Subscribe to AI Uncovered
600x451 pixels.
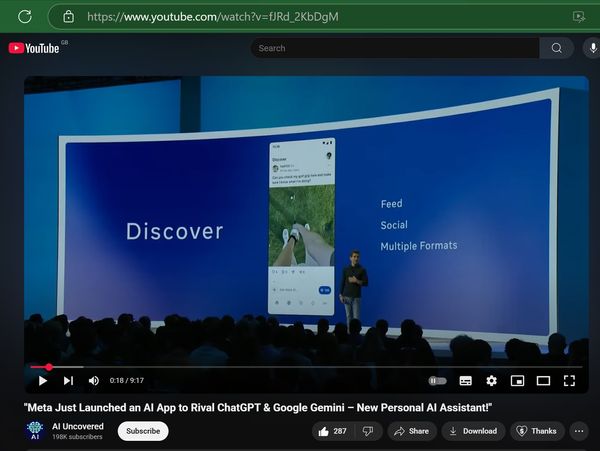(143, 431)
